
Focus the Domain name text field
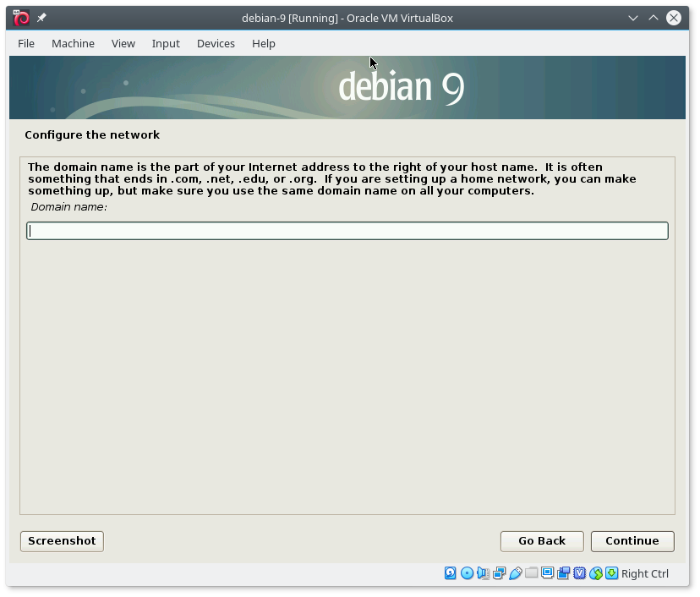(x=347, y=231)
